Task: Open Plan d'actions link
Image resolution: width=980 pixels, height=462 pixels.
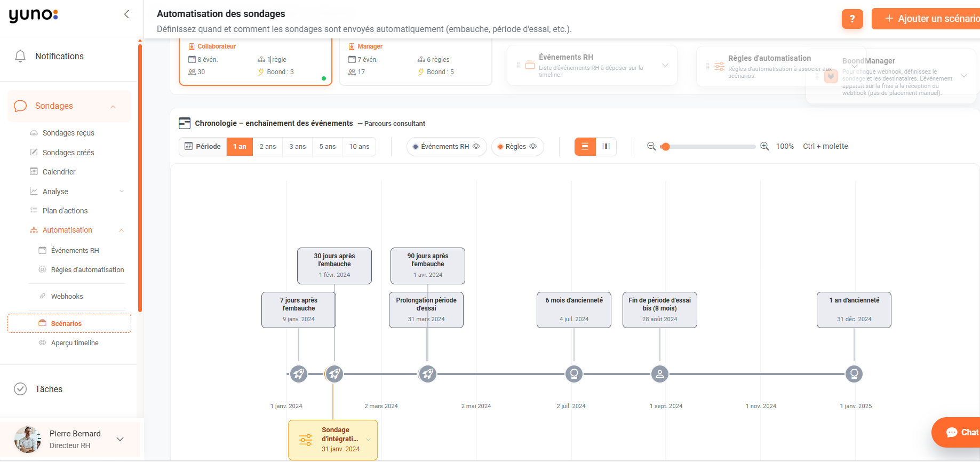Action: pos(65,211)
